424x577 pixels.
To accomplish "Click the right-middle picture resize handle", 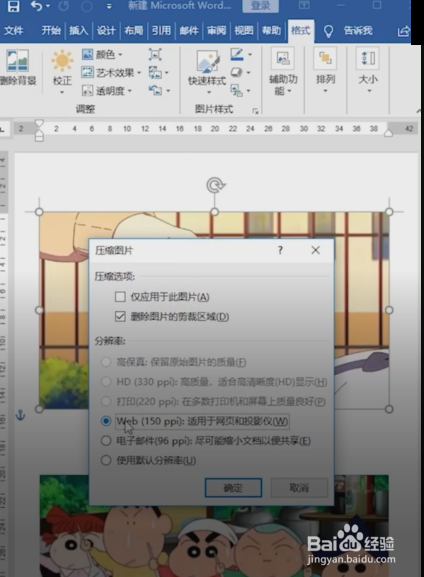I will click(389, 310).
